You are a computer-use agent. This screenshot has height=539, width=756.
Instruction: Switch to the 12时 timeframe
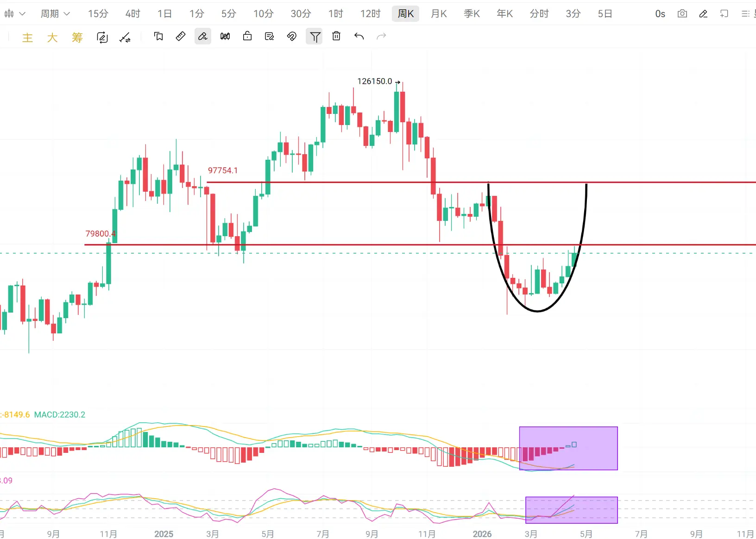(371, 14)
